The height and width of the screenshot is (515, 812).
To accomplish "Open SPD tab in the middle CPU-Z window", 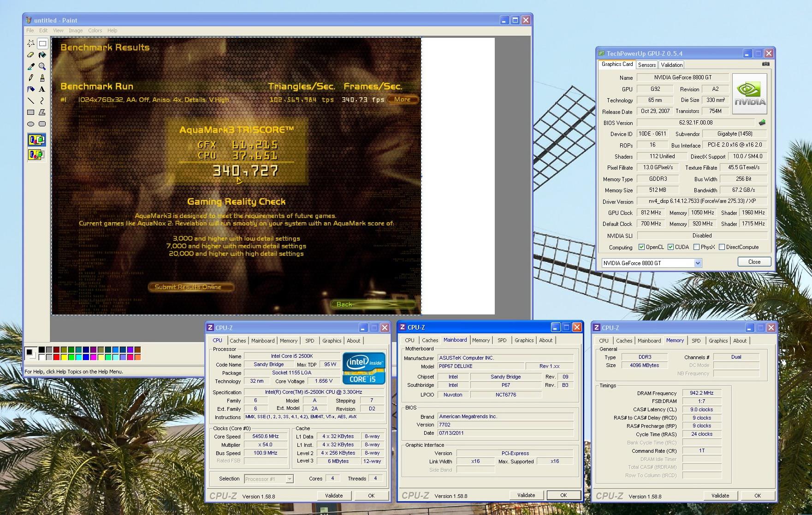I will point(502,340).
